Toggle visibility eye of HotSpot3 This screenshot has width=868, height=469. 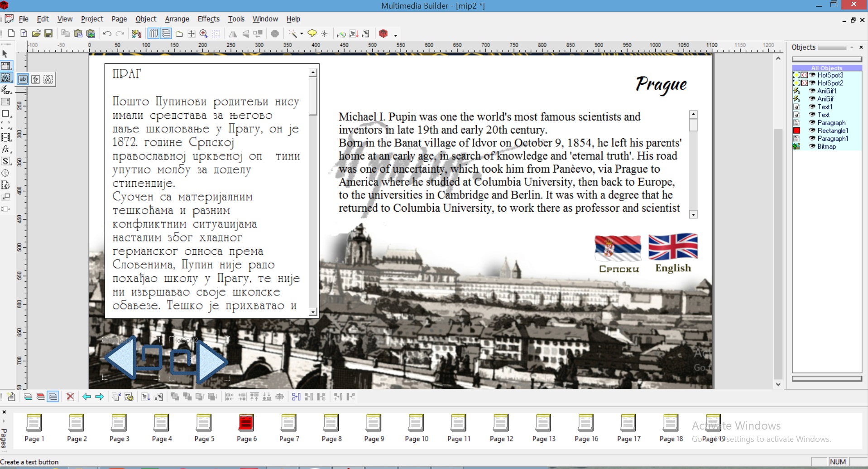[x=812, y=75]
